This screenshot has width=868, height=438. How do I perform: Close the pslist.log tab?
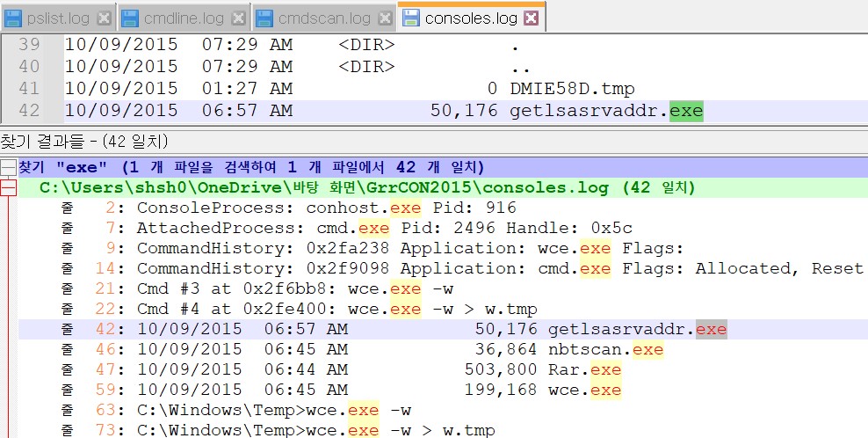(104, 18)
